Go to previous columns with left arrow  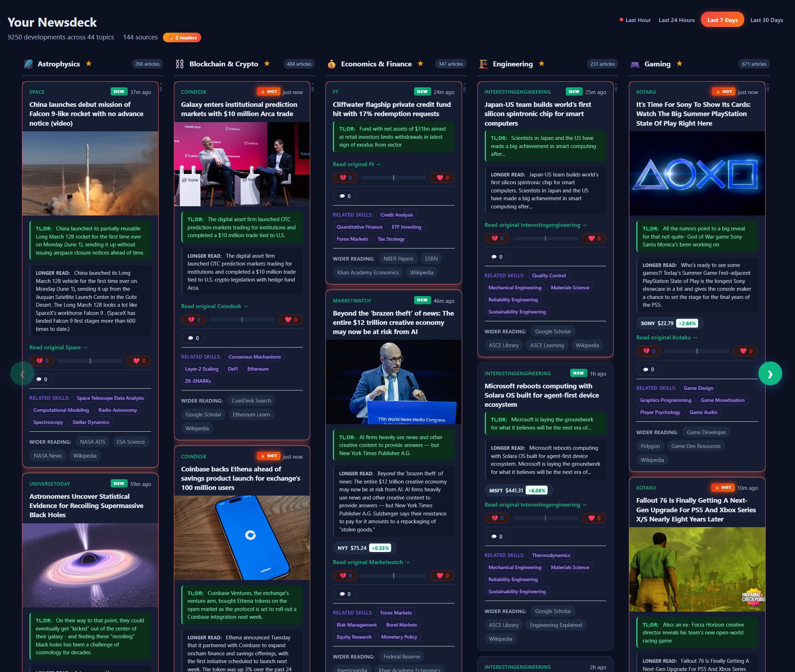pyautogui.click(x=22, y=373)
